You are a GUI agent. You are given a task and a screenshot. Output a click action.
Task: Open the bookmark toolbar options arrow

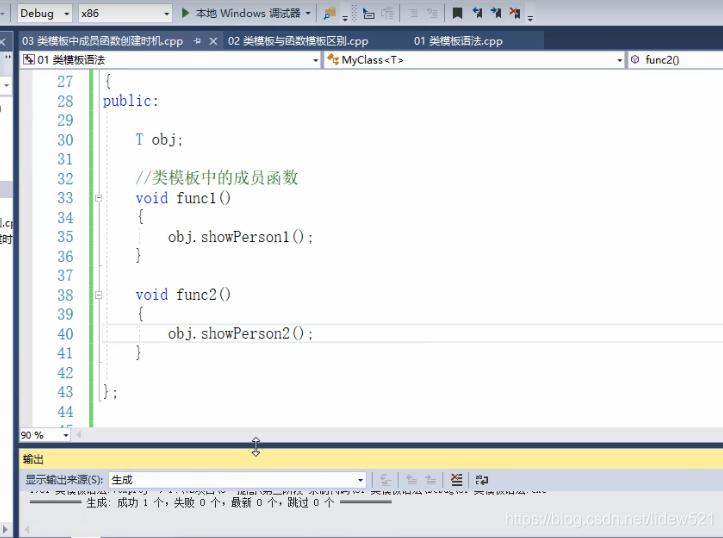coord(530,18)
